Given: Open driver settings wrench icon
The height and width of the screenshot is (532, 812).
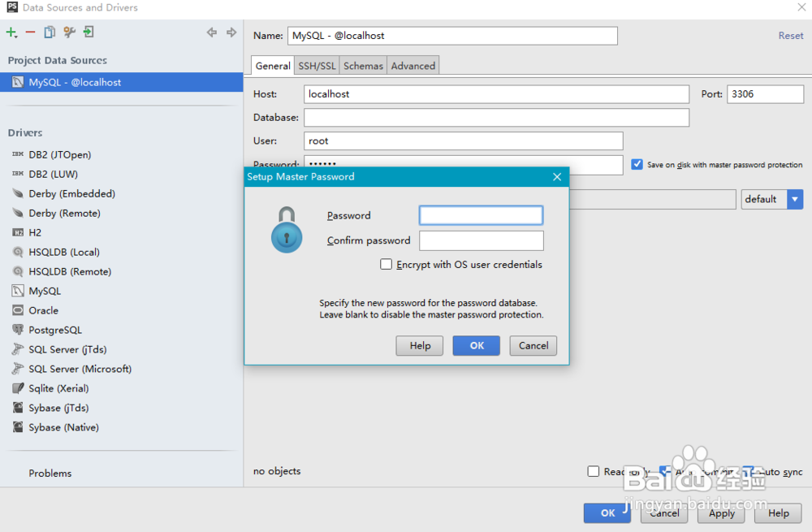Looking at the screenshot, I should (x=69, y=32).
